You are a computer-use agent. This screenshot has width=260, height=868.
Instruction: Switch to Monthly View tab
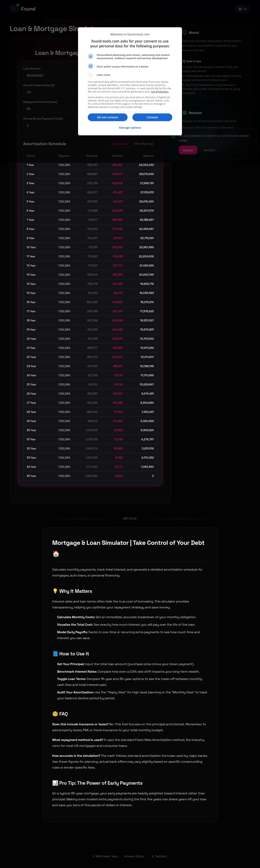(x=143, y=144)
